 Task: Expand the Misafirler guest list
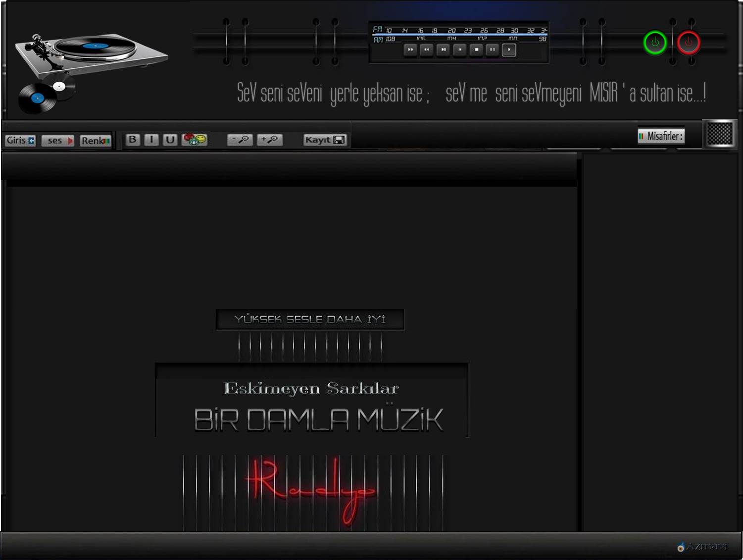pos(661,136)
